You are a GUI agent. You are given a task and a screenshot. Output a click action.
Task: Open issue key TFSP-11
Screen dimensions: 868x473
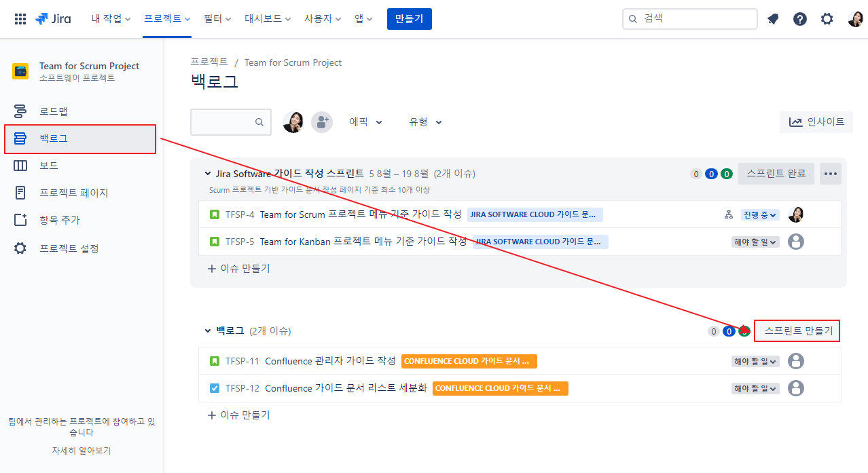click(x=242, y=361)
